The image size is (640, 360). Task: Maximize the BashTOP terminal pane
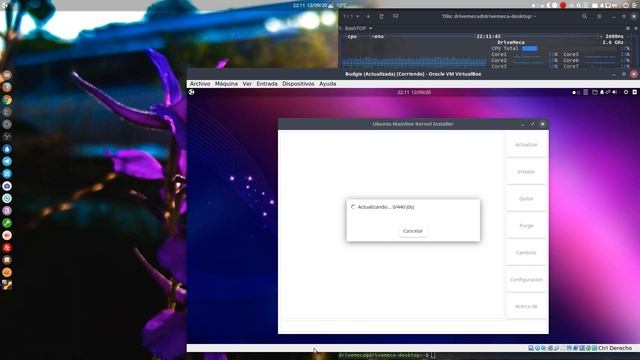pos(628,28)
